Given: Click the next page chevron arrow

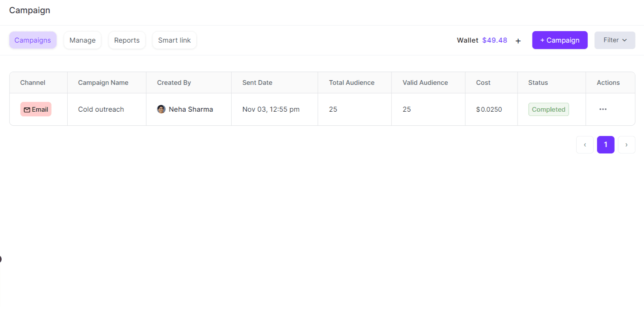Looking at the screenshot, I should (627, 145).
